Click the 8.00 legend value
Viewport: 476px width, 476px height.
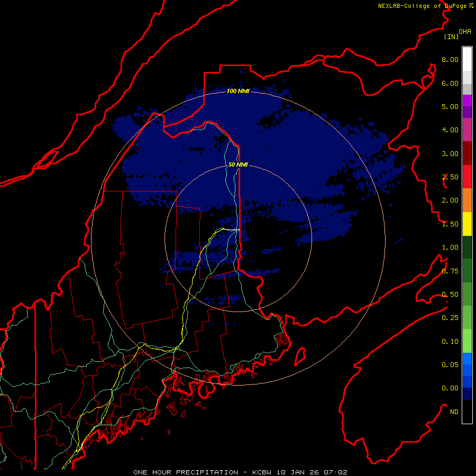[x=450, y=59]
